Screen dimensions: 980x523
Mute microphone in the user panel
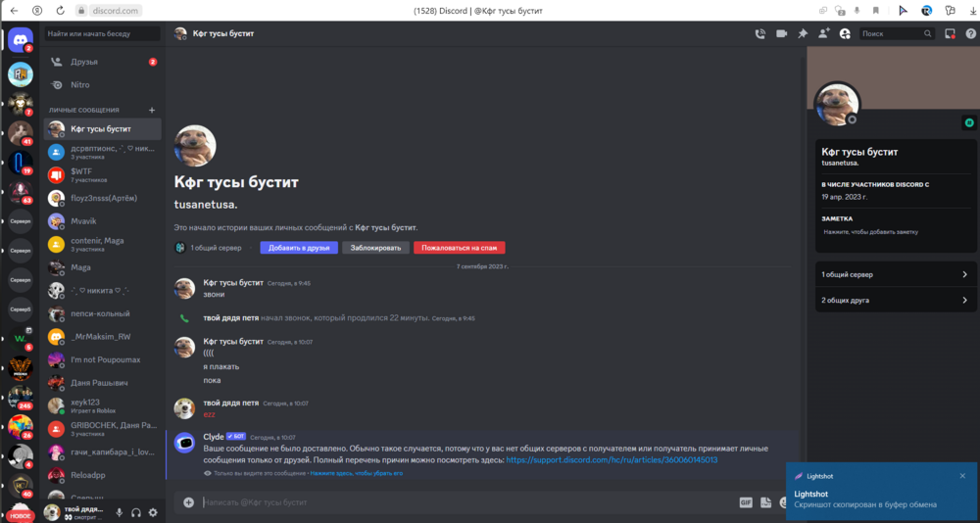(120, 512)
